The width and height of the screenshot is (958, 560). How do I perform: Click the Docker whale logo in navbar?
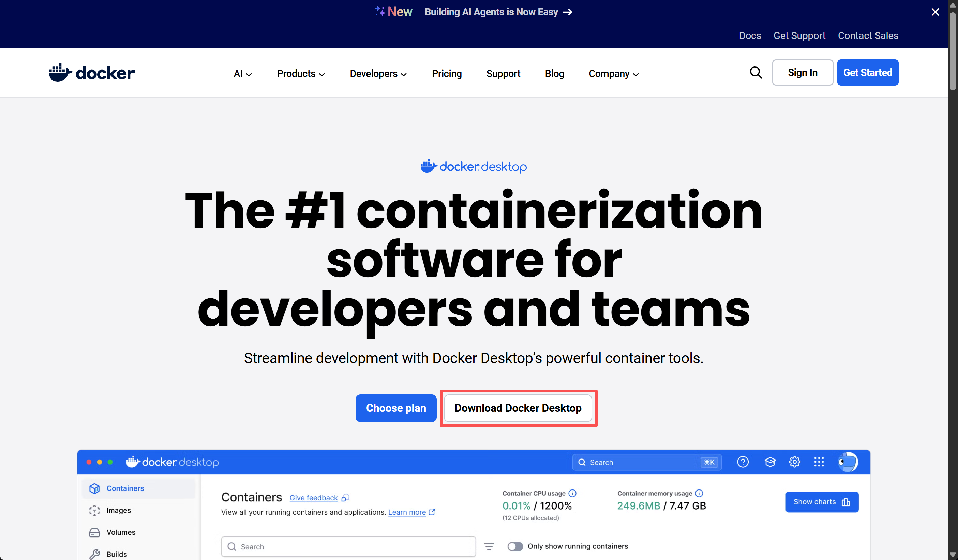click(x=92, y=73)
